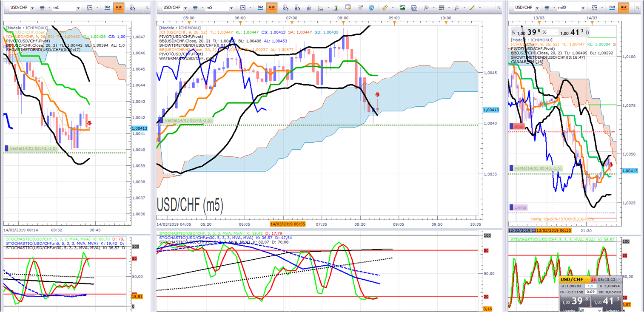
Task: Click the red info icon in USD/CHF ticket
Action: click(x=594, y=279)
